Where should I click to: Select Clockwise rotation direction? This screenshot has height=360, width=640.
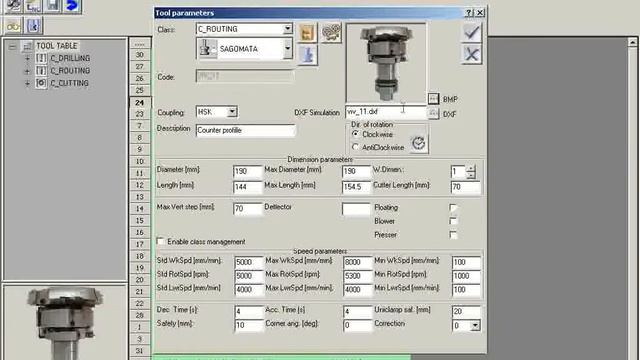click(355, 134)
